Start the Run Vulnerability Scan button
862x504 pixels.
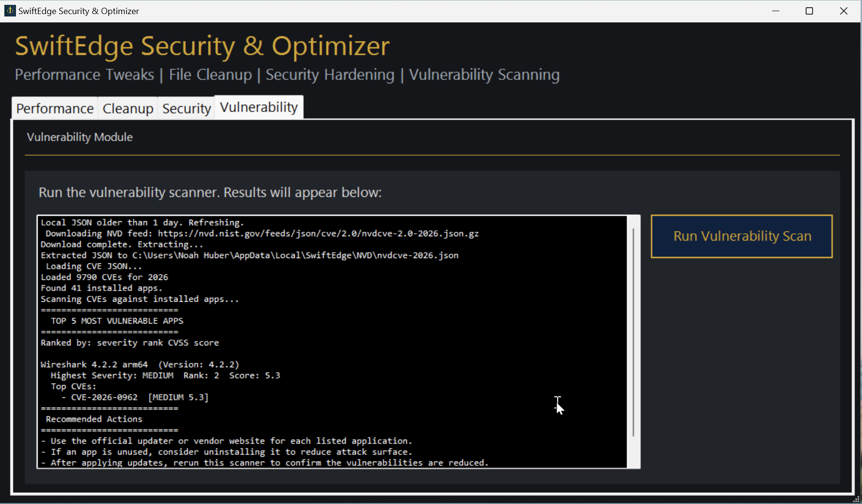click(742, 236)
